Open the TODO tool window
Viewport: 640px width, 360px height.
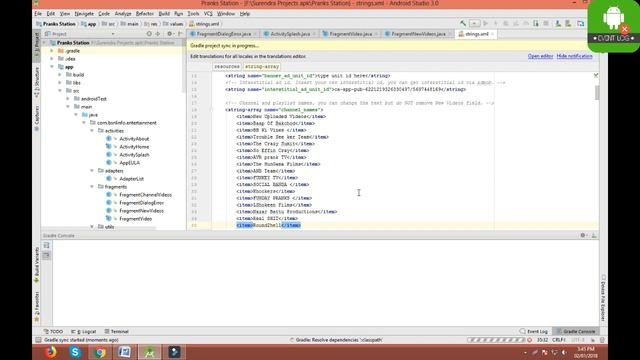click(53, 331)
